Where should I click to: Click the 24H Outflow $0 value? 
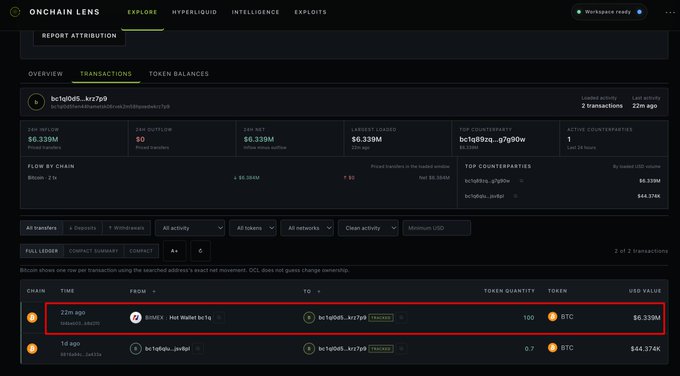[x=140, y=139]
